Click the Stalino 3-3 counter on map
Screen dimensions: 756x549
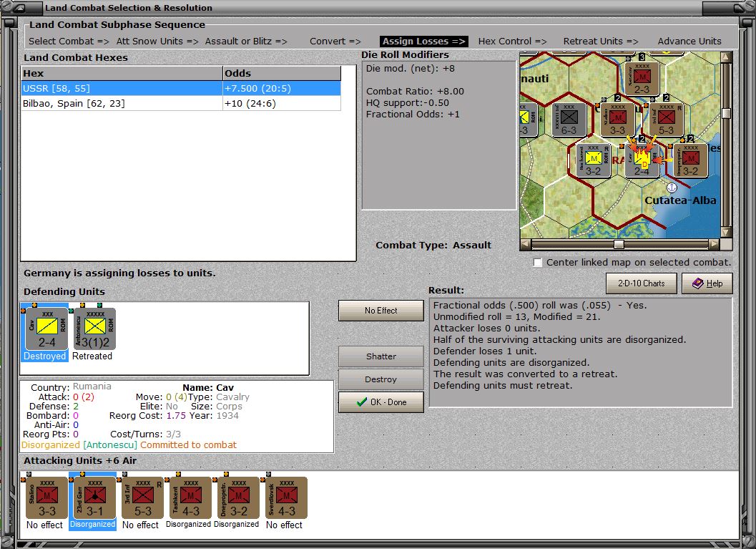point(618,120)
